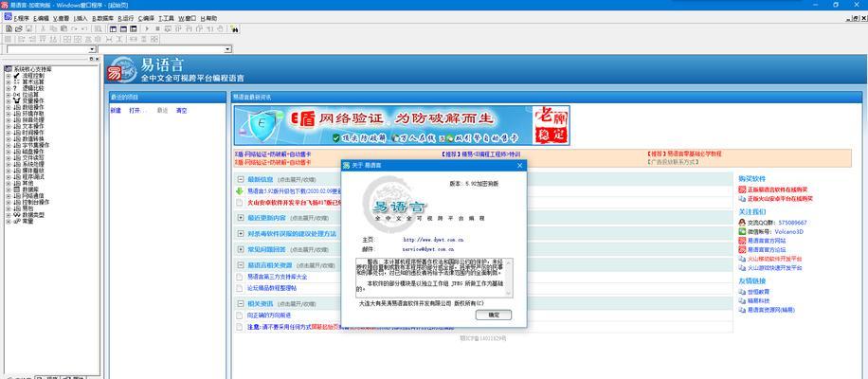Open 论坛精品教程整理帖 link

coord(272,288)
